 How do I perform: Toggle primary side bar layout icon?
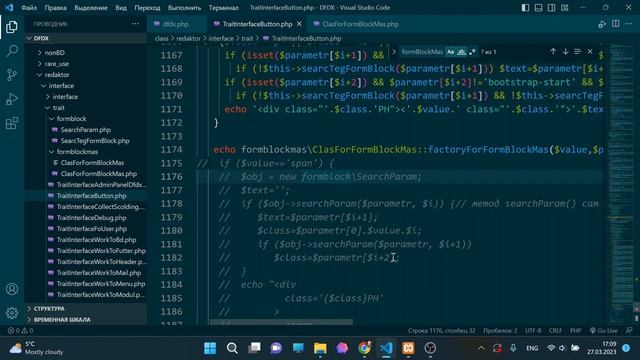(525, 8)
